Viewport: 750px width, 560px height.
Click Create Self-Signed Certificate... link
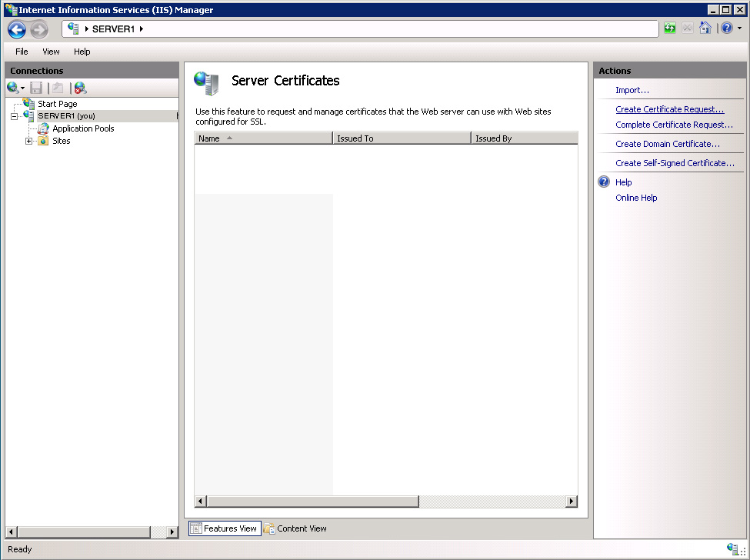(675, 163)
